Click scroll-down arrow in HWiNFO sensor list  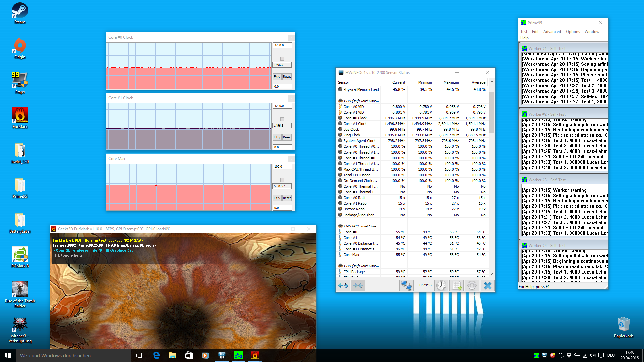(492, 274)
